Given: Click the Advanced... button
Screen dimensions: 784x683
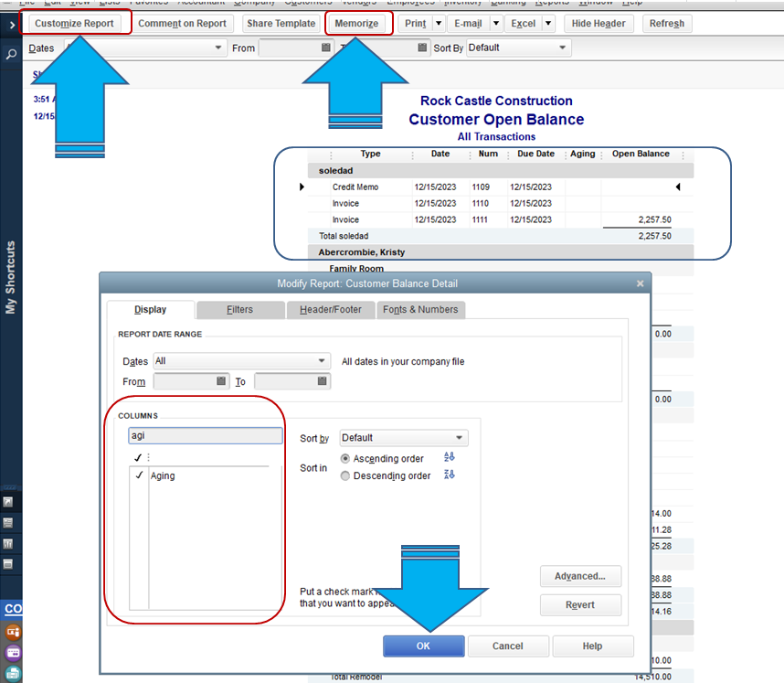Looking at the screenshot, I should point(580,576).
